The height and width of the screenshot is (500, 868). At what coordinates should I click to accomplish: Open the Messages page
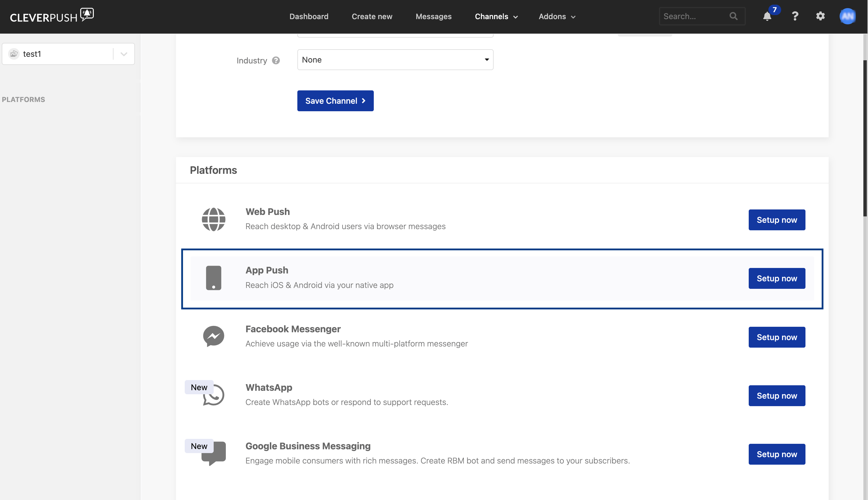tap(433, 17)
